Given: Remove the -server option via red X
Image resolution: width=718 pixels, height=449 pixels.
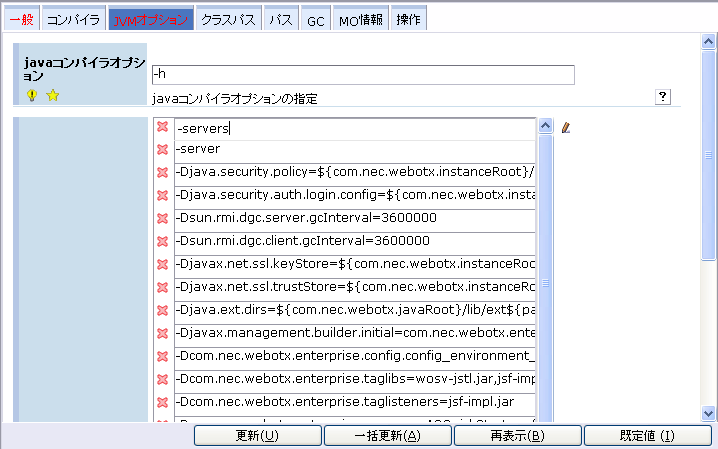Looking at the screenshot, I should click(162, 150).
